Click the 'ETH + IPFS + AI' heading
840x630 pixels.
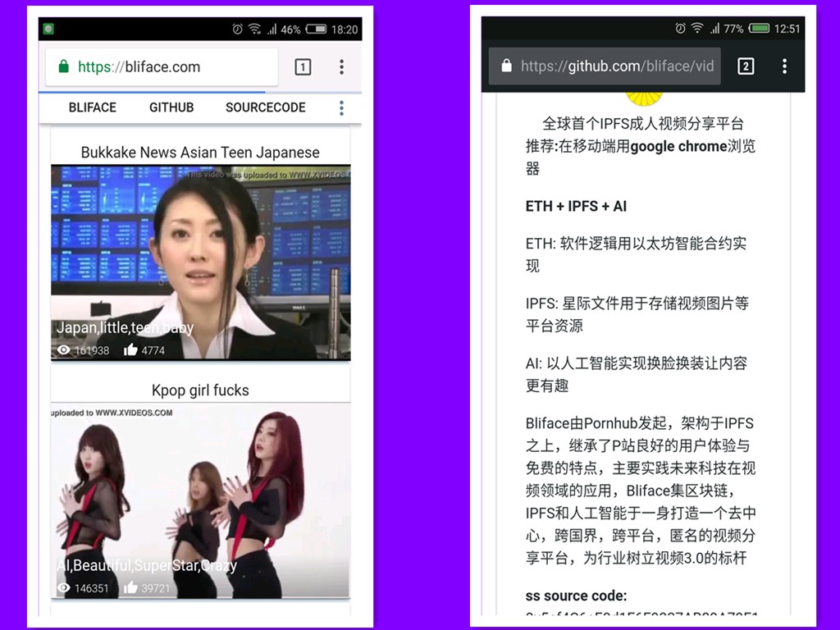tap(576, 206)
